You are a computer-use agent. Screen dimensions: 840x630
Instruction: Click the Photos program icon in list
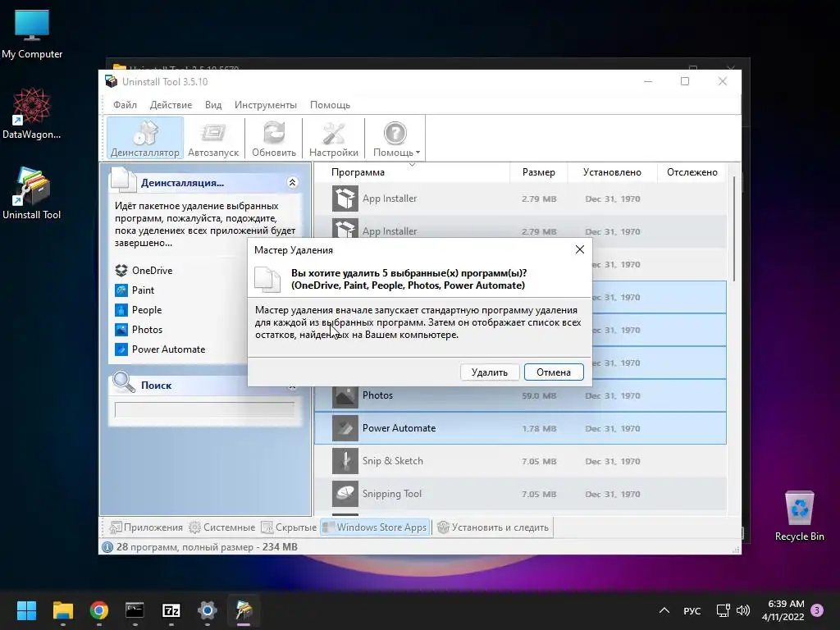[x=345, y=396]
